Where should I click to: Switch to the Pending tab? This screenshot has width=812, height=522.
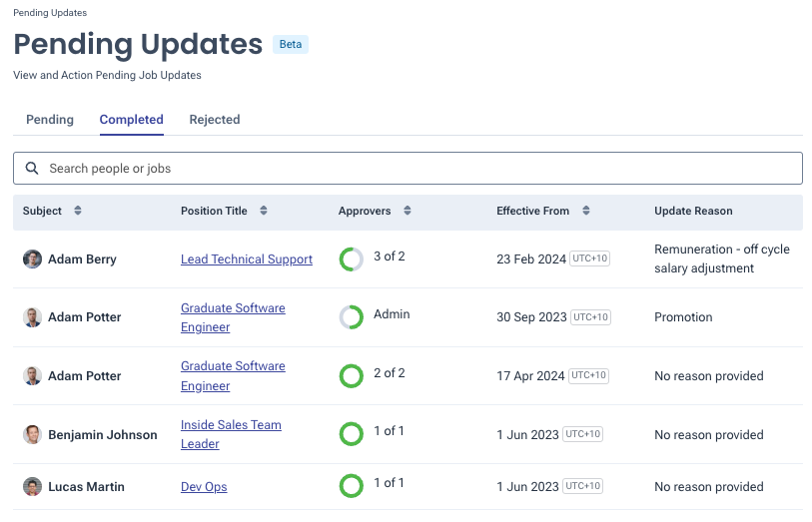tap(50, 120)
